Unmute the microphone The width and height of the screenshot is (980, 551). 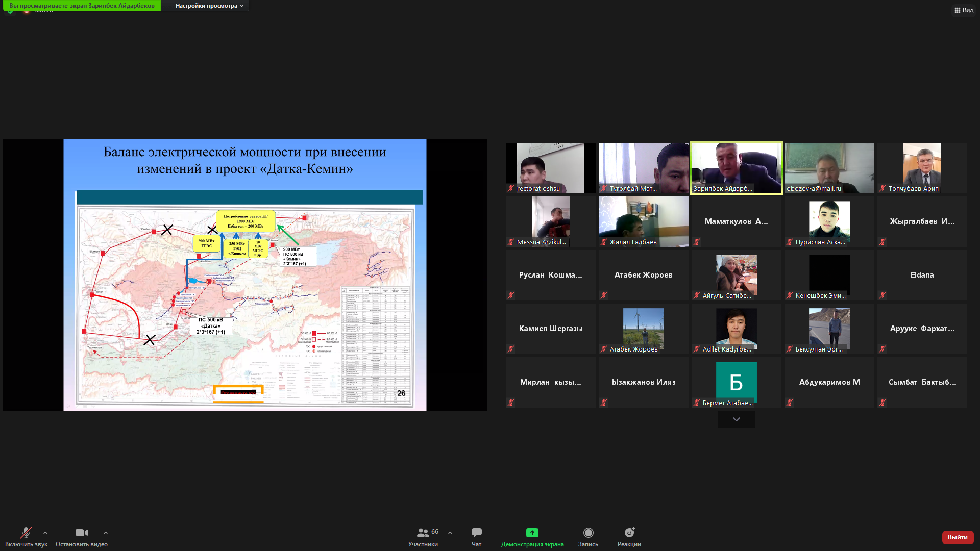tap(26, 533)
